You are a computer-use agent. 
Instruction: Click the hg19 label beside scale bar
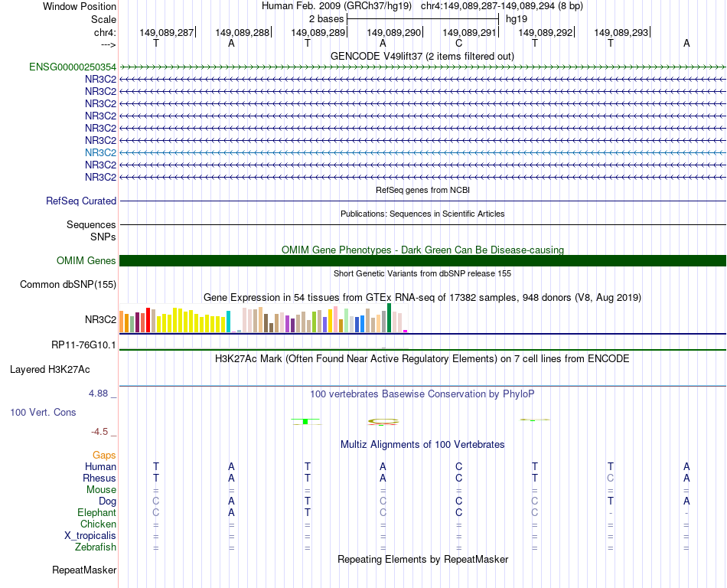click(x=517, y=19)
